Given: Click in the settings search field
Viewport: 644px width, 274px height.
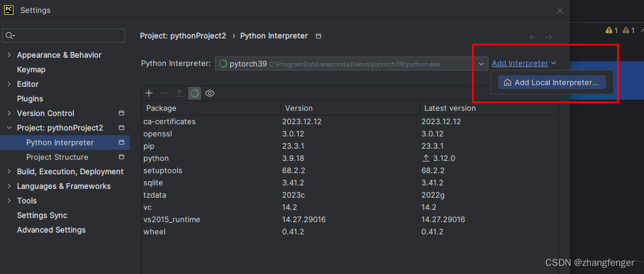Looking at the screenshot, I should [x=64, y=36].
